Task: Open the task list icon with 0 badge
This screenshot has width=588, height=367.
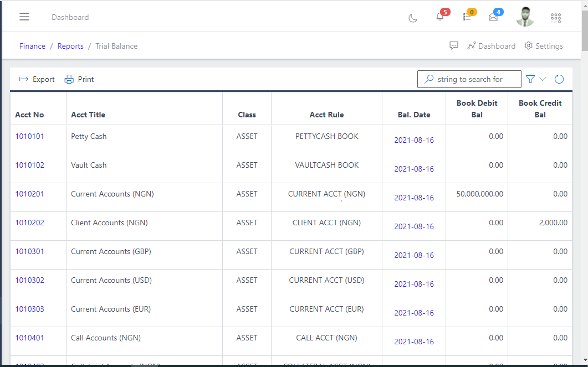Action: click(x=467, y=17)
